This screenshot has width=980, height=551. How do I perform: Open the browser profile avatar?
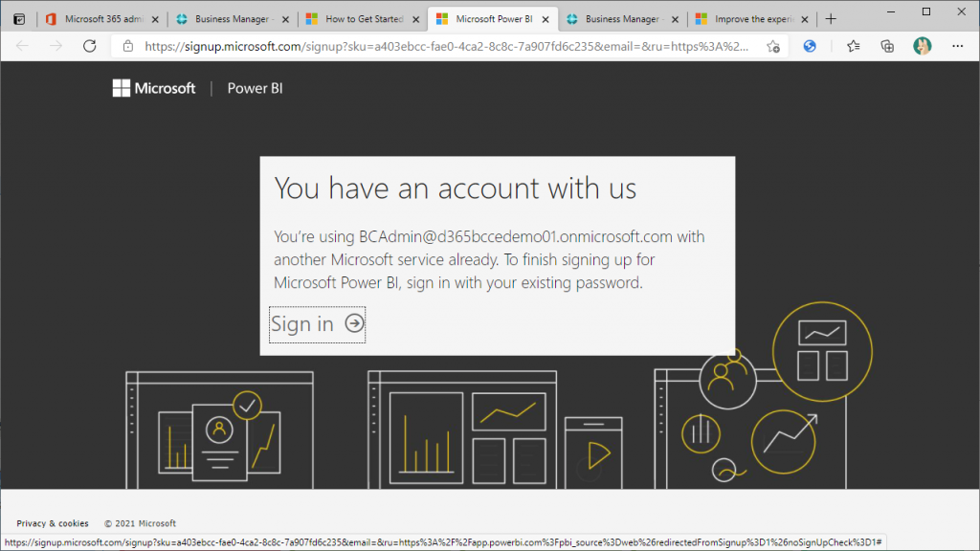click(922, 46)
